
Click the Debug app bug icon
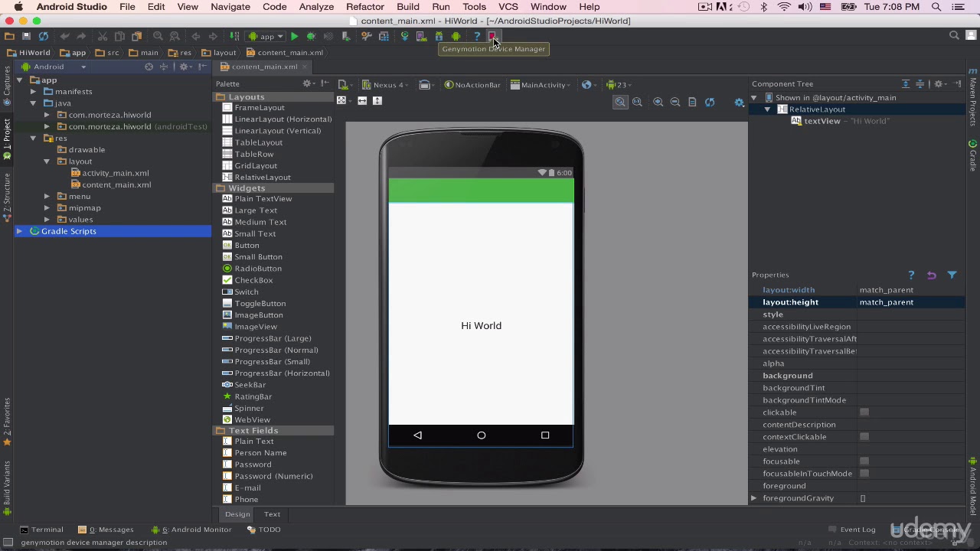click(x=311, y=36)
